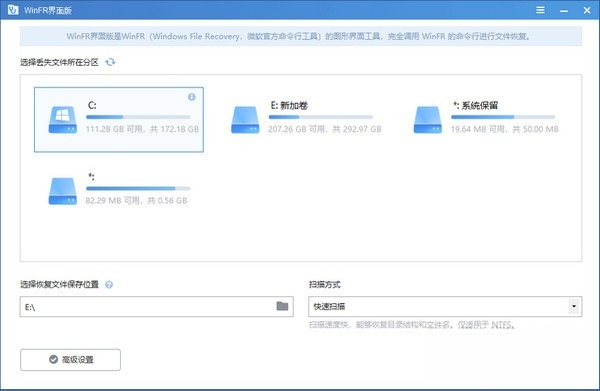Select the E: 新加卷 drive icon

245,120
